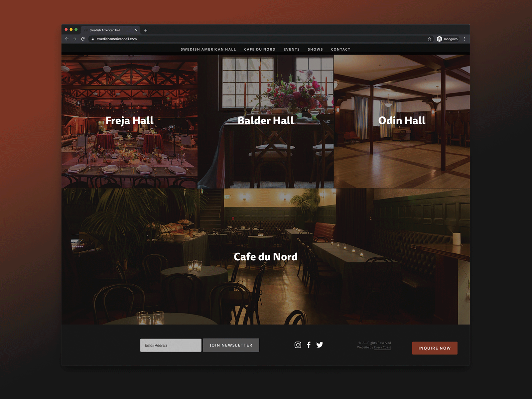Open the Instagram social icon
The height and width of the screenshot is (399, 532).
pyautogui.click(x=298, y=345)
